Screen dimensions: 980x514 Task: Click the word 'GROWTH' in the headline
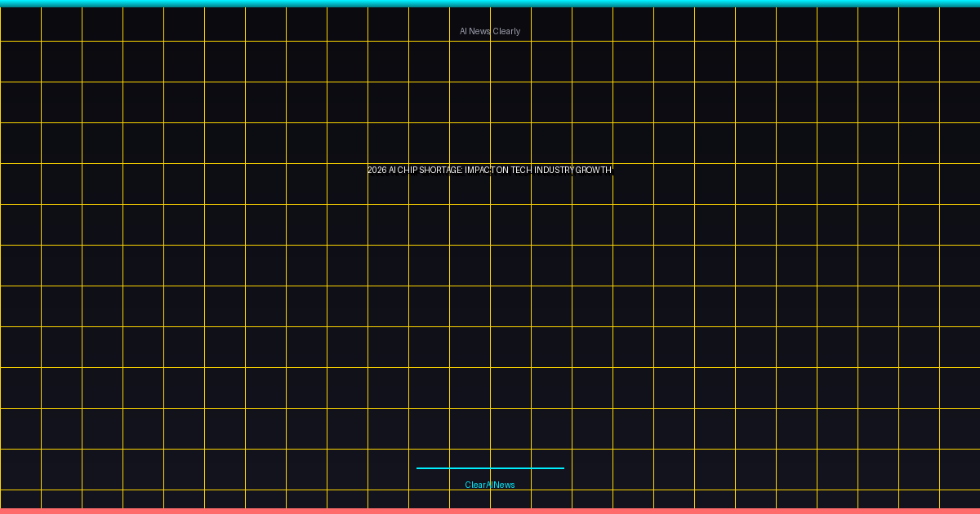pyautogui.click(x=593, y=170)
